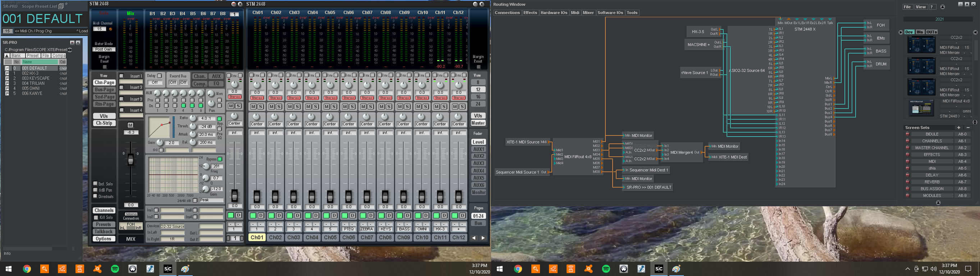Remove a screen set with minus button
The image size is (980, 276).
[968, 128]
